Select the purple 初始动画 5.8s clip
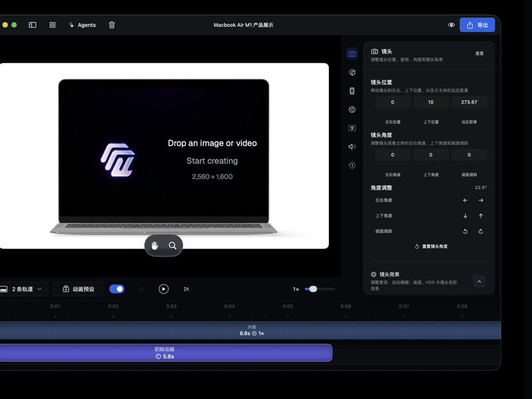 [x=166, y=353]
